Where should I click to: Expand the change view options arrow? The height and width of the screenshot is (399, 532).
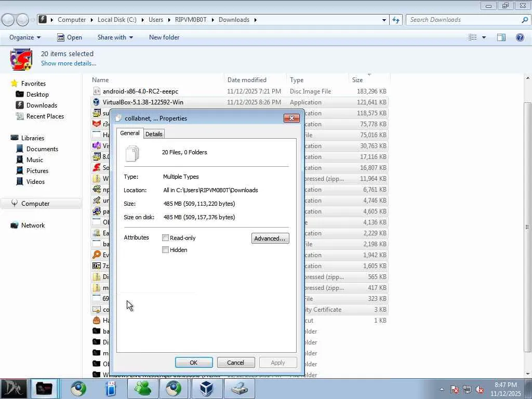click(484, 37)
